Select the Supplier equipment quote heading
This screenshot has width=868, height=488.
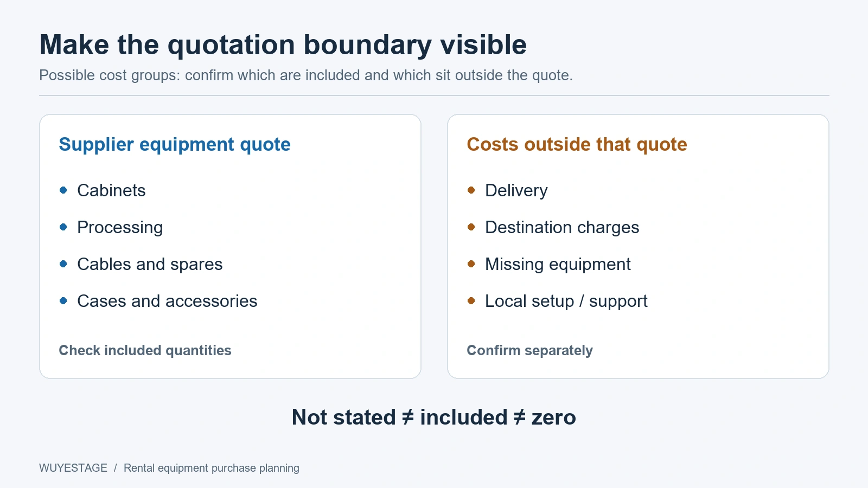point(175,145)
